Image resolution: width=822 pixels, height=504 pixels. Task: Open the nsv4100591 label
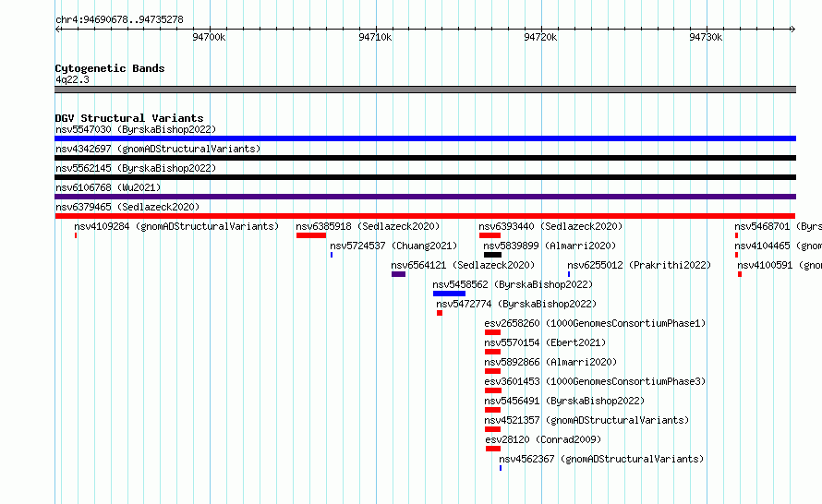[780, 265]
